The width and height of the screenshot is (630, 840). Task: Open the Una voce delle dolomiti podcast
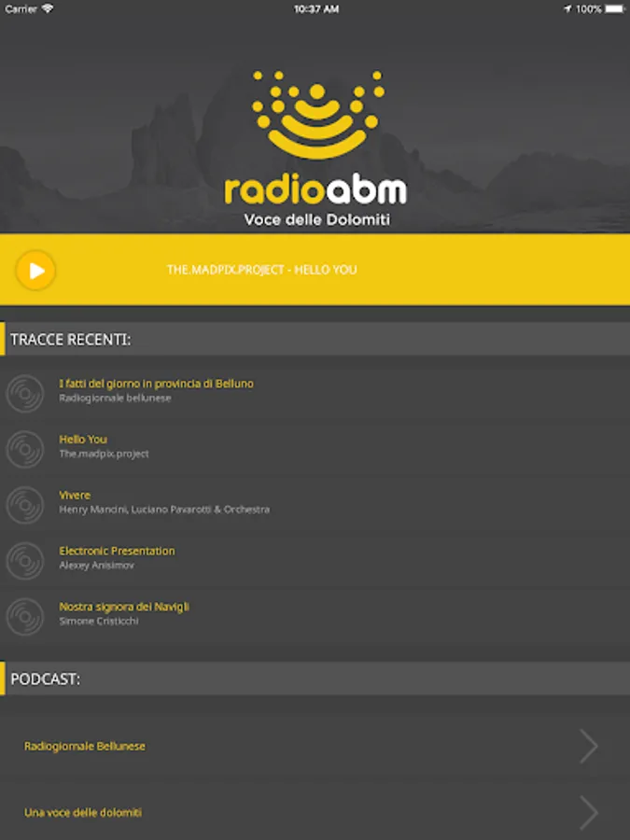[x=315, y=812]
